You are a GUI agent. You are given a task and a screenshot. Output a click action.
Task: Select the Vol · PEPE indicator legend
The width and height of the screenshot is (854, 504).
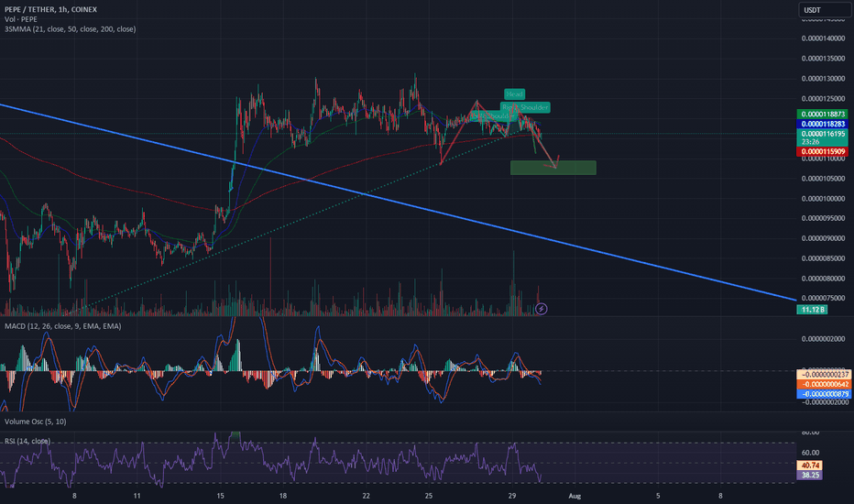(21, 19)
